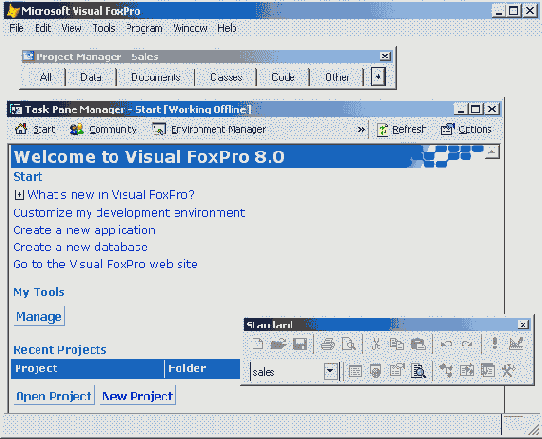Open Task Pane Options
The image size is (542, 439).
coord(466,130)
